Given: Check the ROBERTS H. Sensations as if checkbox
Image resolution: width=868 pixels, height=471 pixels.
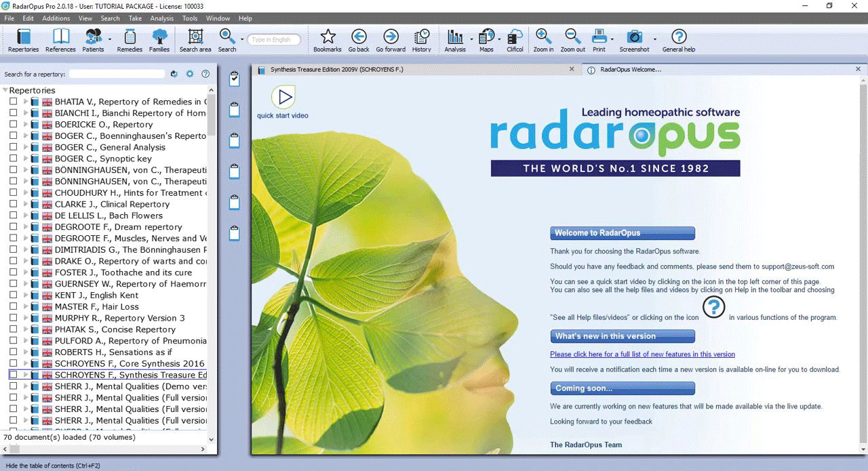Looking at the screenshot, I should pyautogui.click(x=13, y=352).
